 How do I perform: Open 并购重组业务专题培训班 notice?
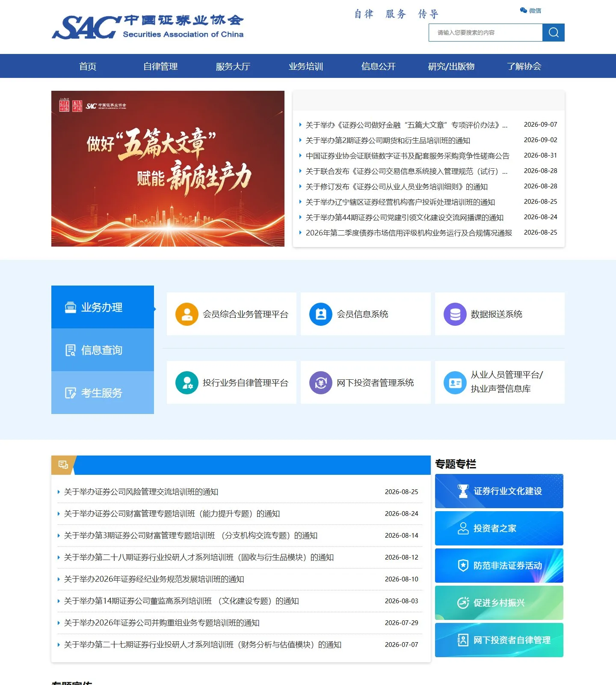point(162,623)
